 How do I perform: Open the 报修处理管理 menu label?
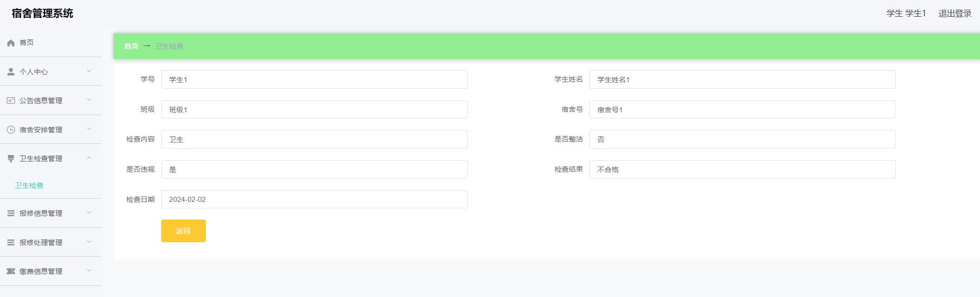41,243
